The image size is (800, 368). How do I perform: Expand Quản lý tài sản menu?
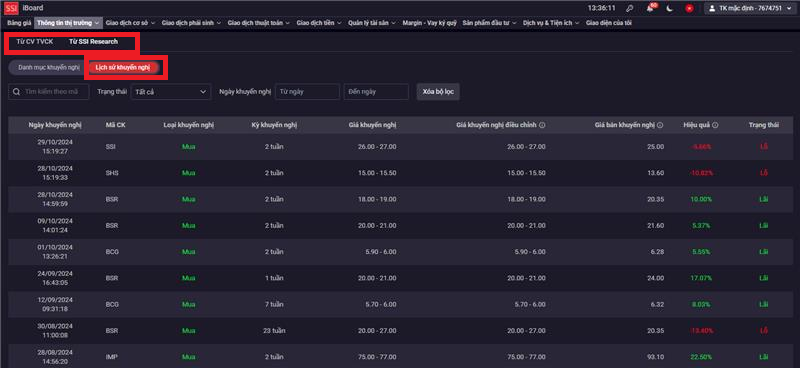coord(372,23)
